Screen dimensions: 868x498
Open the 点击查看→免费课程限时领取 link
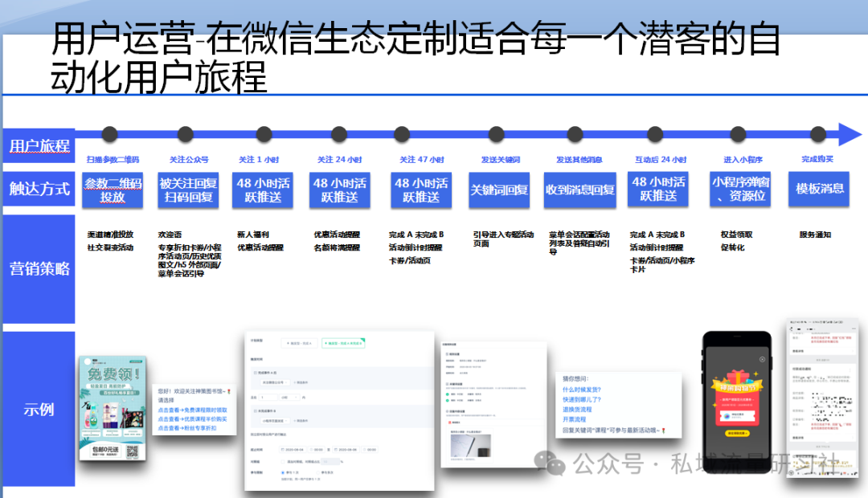192,410
